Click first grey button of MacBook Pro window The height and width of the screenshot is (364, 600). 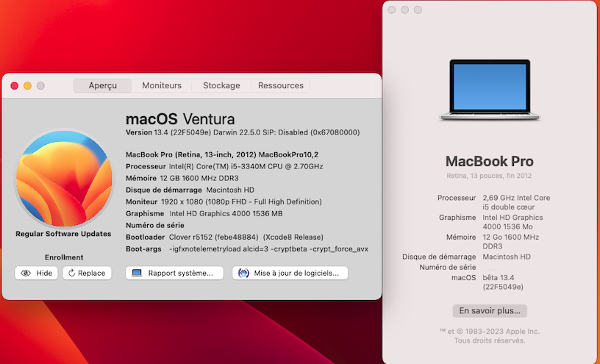tap(391, 10)
